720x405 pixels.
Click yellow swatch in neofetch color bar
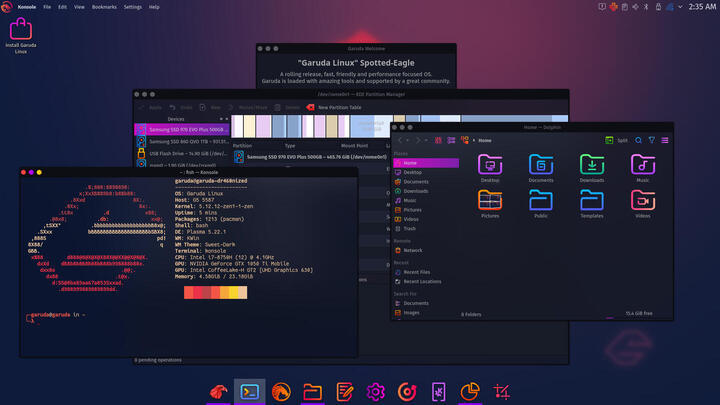click(x=234, y=292)
